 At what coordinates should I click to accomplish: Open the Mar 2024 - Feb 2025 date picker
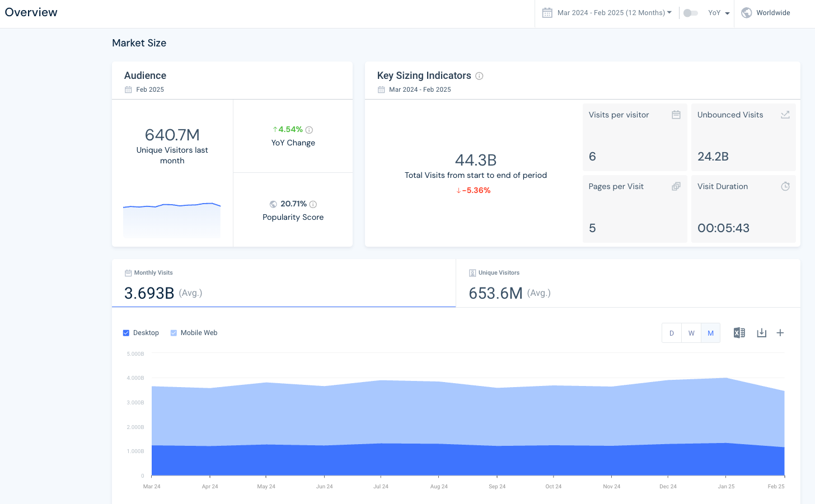point(607,12)
